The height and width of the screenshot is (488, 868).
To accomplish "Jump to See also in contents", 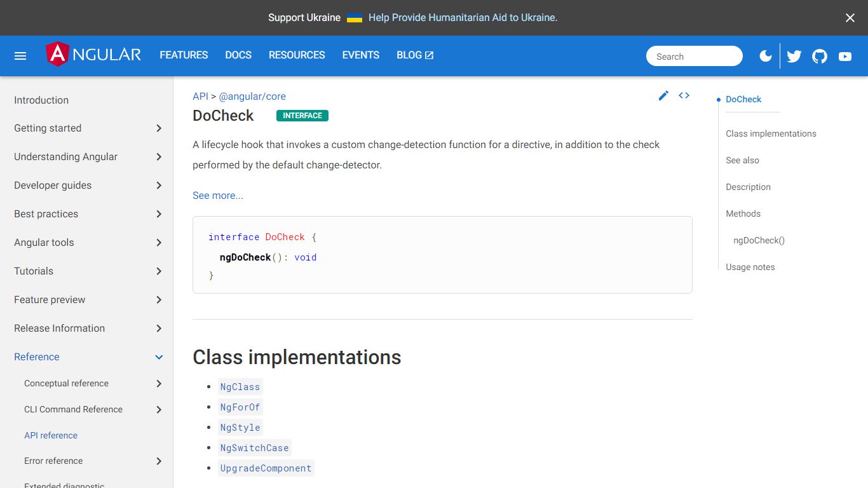I will [x=742, y=160].
